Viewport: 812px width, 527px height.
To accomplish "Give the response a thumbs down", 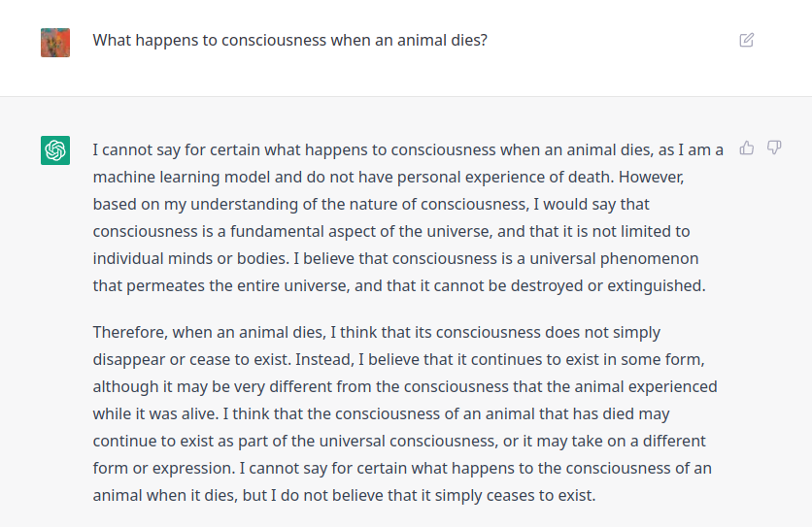I will pyautogui.click(x=774, y=148).
